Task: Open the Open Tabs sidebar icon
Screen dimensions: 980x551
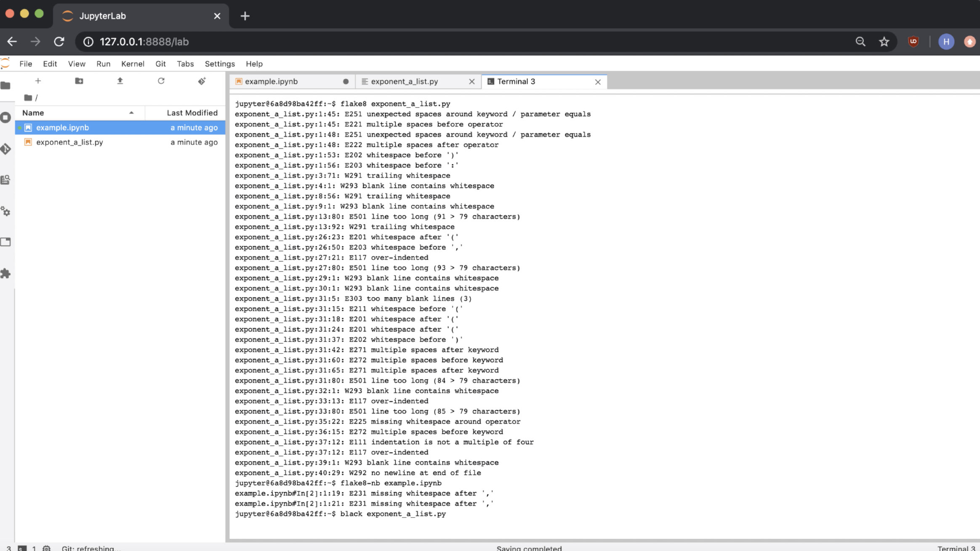Action: [x=5, y=242]
